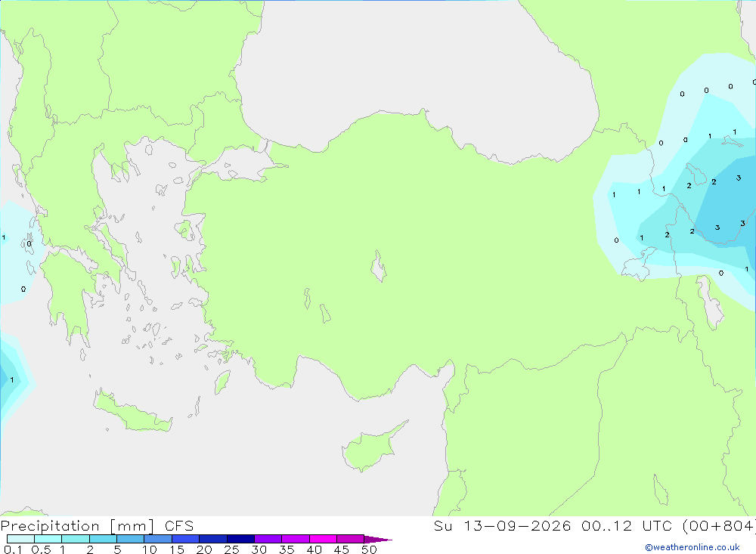
Task: Select the 2–5 mm legend color swatch
Action: point(103,539)
